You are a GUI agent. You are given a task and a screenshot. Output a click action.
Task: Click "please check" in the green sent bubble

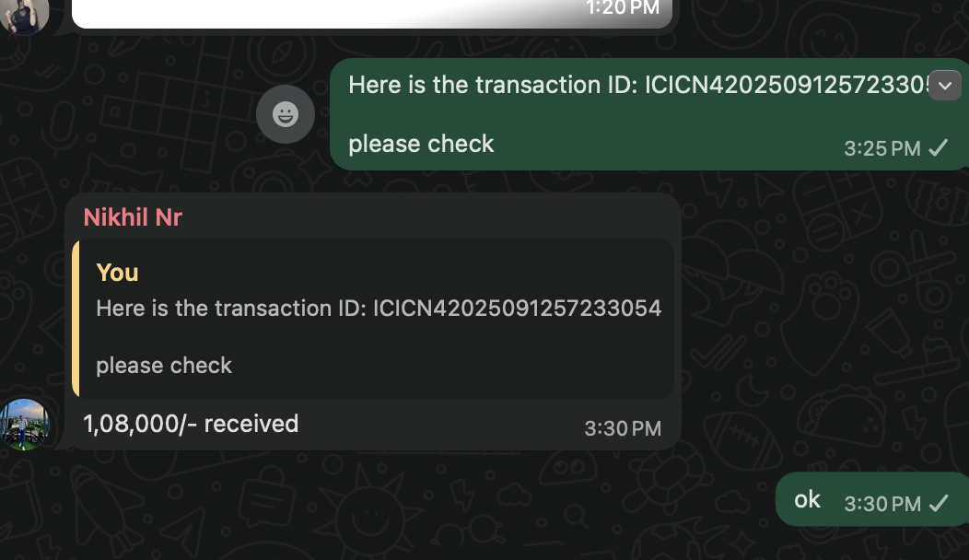(421, 144)
